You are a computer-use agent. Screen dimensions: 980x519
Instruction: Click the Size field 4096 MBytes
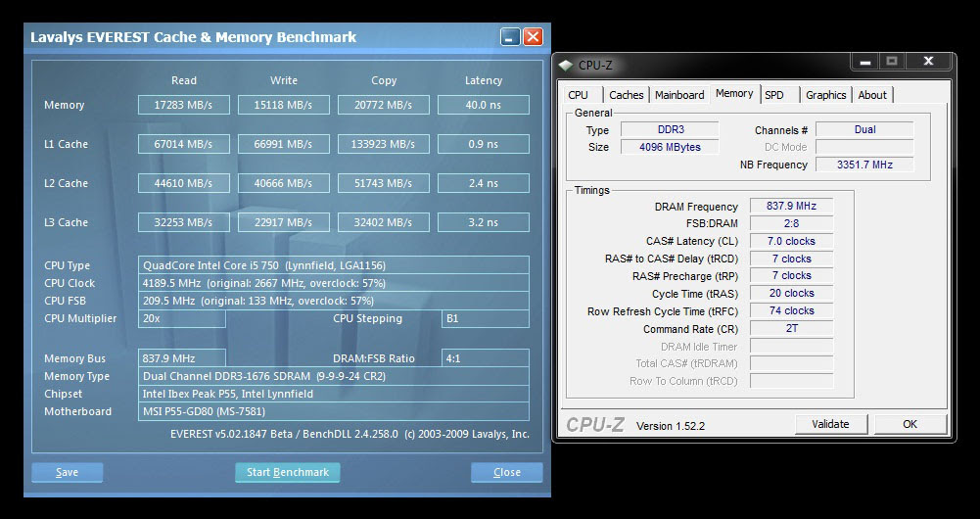(x=670, y=147)
